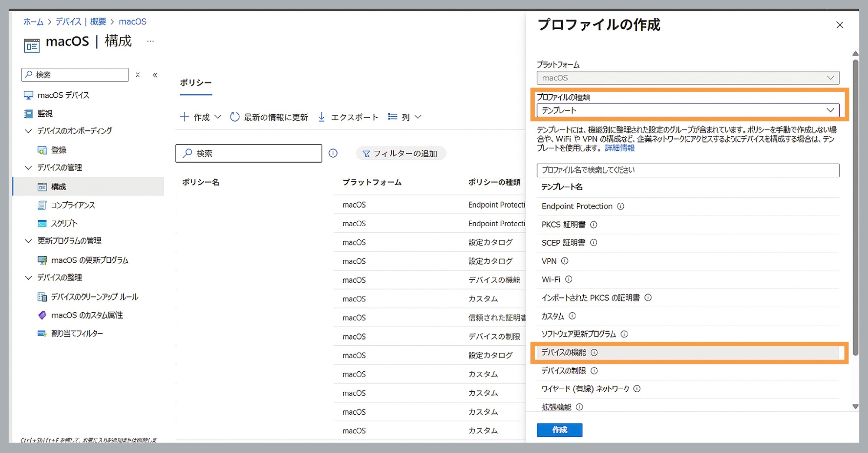The width and height of the screenshot is (868, 453).
Task: Open デバイスのクリーンアップ ルール icon
Action: [42, 297]
